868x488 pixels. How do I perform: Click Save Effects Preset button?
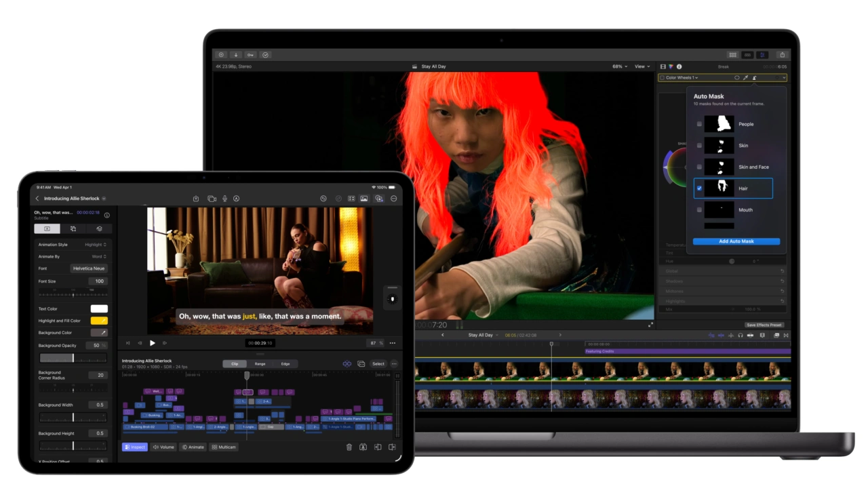click(764, 325)
